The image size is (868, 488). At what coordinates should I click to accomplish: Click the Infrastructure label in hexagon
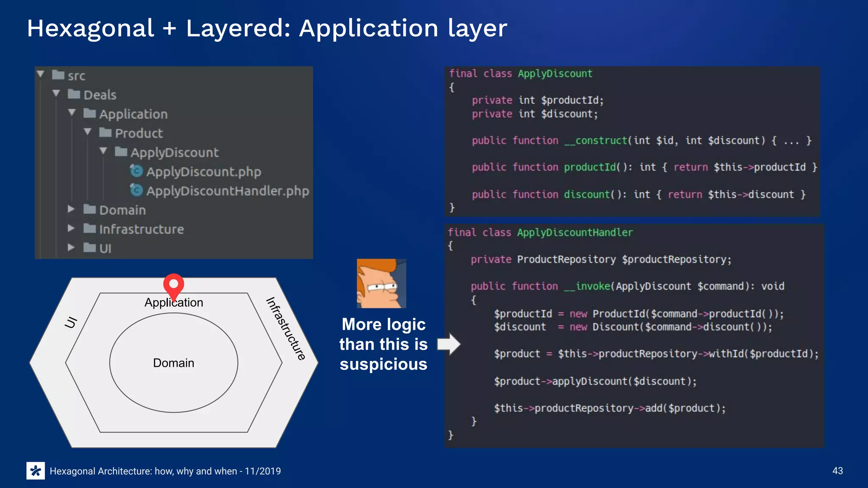point(286,328)
